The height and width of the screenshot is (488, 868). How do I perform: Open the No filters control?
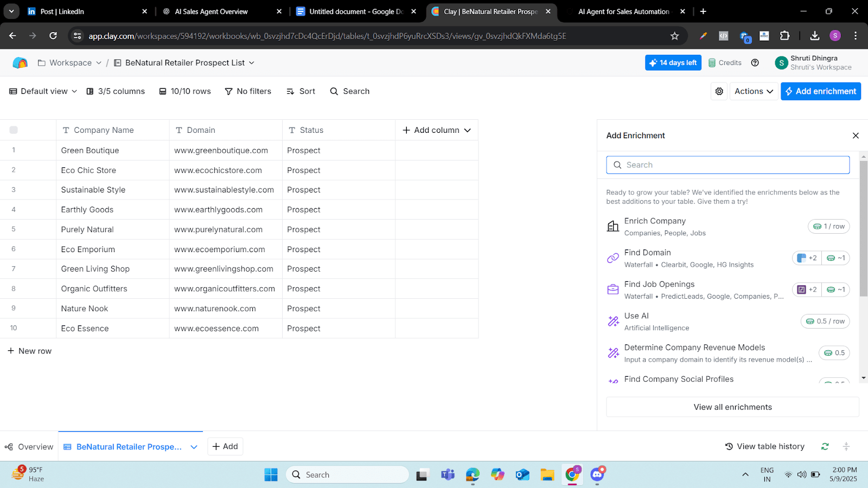pyautogui.click(x=248, y=92)
